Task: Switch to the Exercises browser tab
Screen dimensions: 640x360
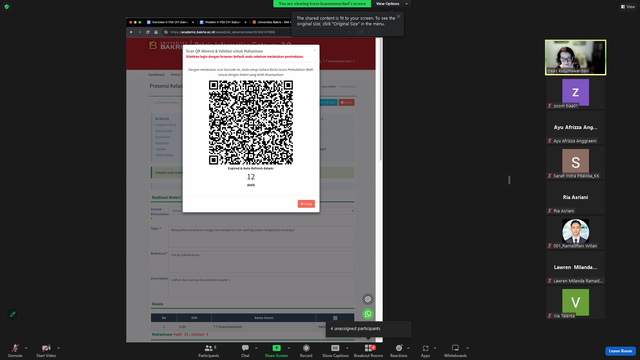Action: click(170, 22)
